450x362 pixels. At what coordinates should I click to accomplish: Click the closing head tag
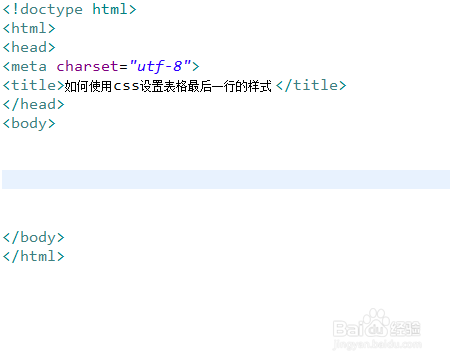click(33, 104)
